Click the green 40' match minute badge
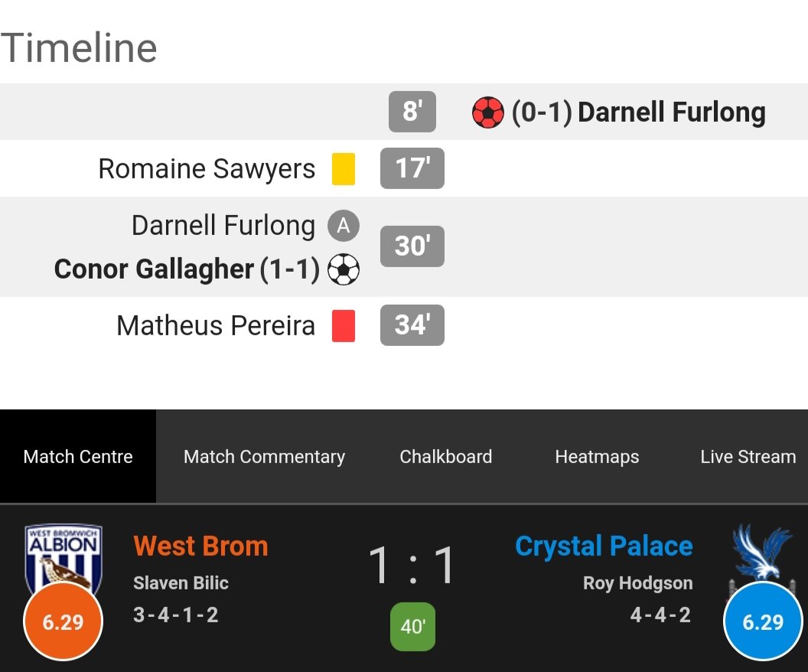This screenshot has height=672, width=808. tap(412, 627)
